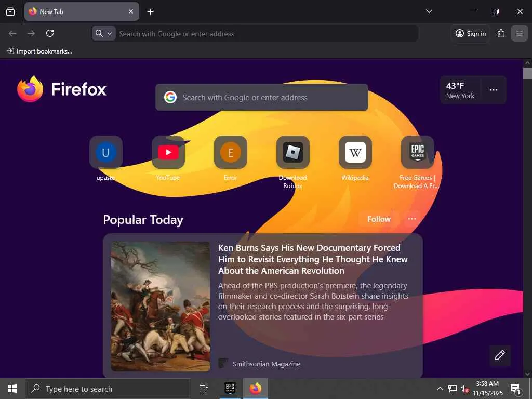The width and height of the screenshot is (532, 399).
Task: Expand the list all tabs chevron
Action: coord(429,11)
